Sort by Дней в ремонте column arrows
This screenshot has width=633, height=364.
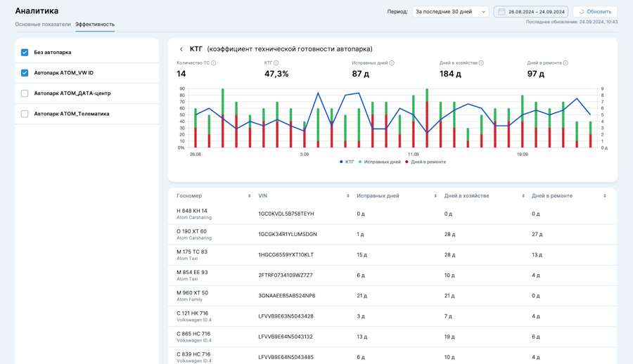click(604, 196)
